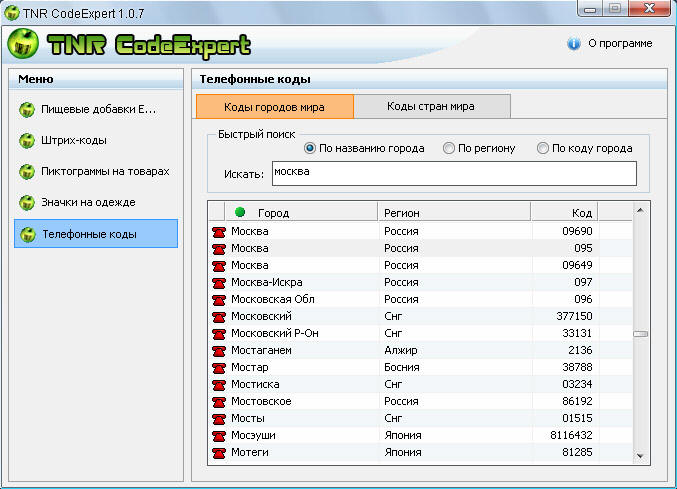The width and height of the screenshot is (677, 489).
Task: Click the phone icon of the Московский 377150 row
Action: 219,317
